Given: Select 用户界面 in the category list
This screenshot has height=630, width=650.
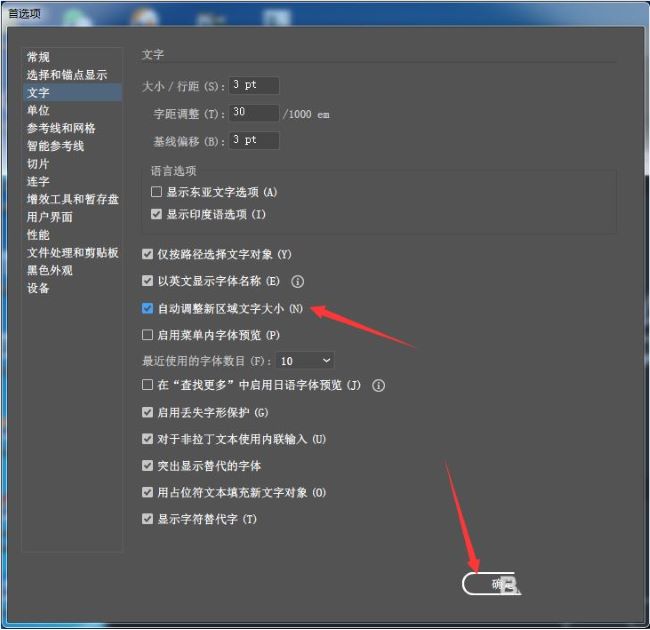Looking at the screenshot, I should [x=50, y=217].
